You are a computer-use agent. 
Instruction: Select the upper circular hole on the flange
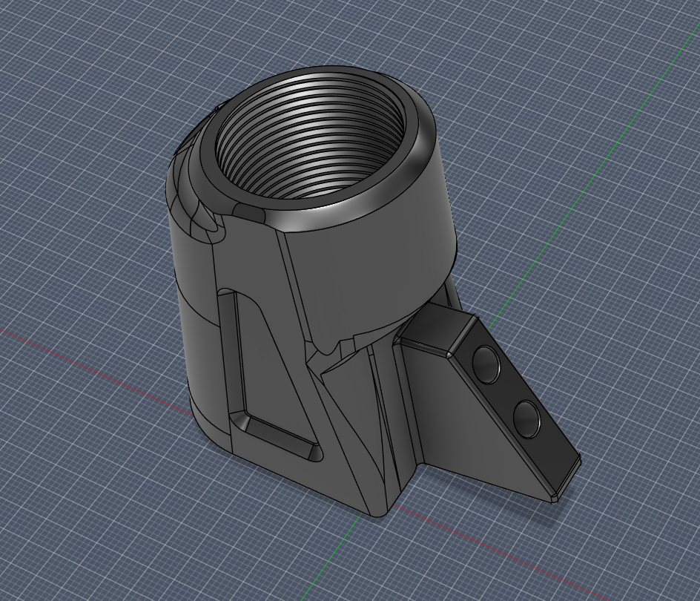pyautogui.click(x=486, y=364)
